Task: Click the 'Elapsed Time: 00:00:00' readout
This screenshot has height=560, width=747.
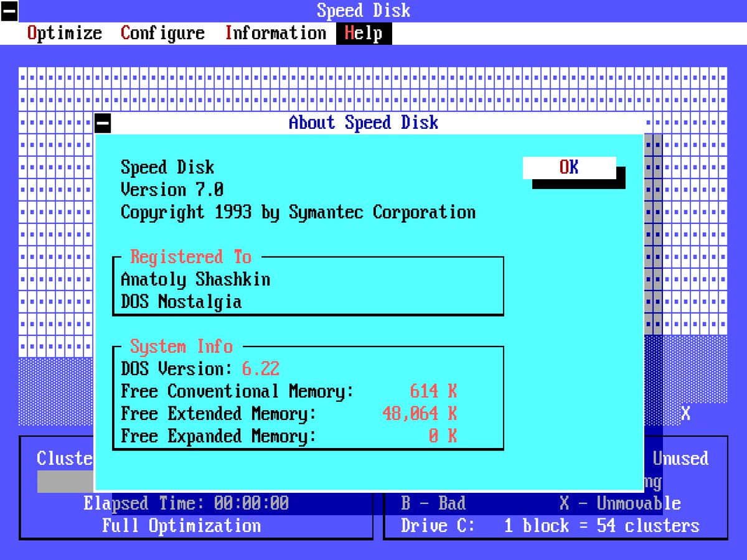Action: coord(186,503)
